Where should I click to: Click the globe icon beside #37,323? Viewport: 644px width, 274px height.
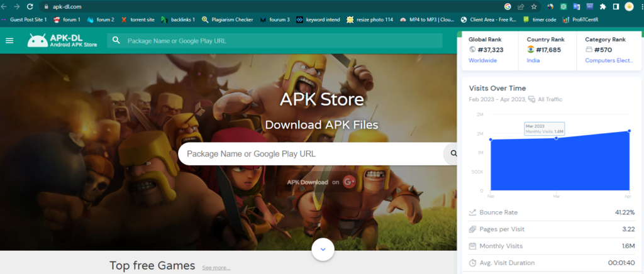pyautogui.click(x=472, y=50)
